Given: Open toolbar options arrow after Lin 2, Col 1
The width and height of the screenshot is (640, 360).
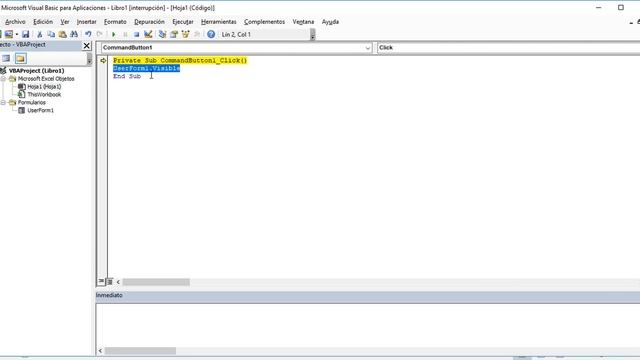Looking at the screenshot, I should point(313,35).
